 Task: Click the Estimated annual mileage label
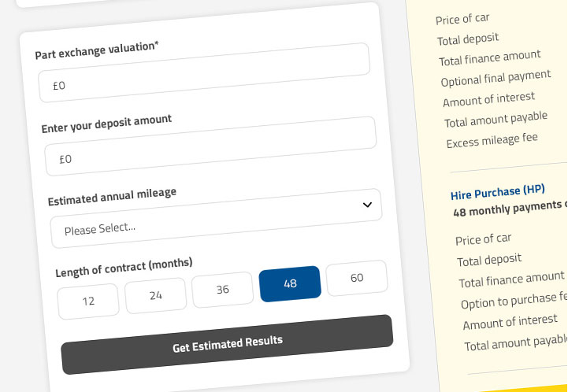tap(112, 197)
